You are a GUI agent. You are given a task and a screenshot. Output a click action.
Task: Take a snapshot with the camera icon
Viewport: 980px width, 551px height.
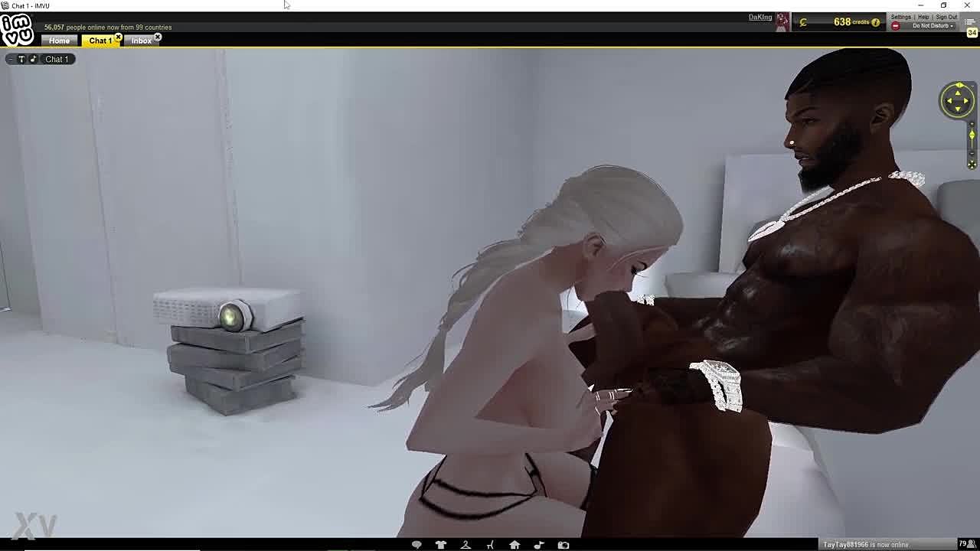click(563, 545)
